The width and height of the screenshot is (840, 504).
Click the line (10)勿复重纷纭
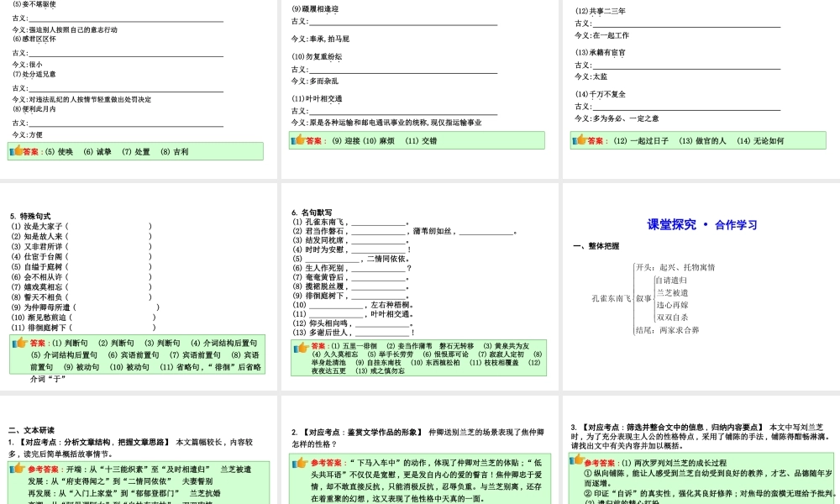[317, 57]
